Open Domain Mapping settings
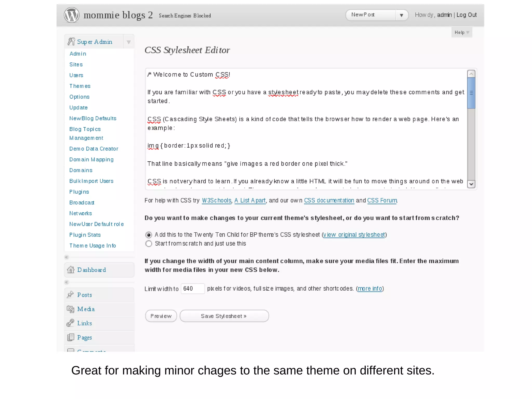The image size is (532, 399). pos(91,159)
